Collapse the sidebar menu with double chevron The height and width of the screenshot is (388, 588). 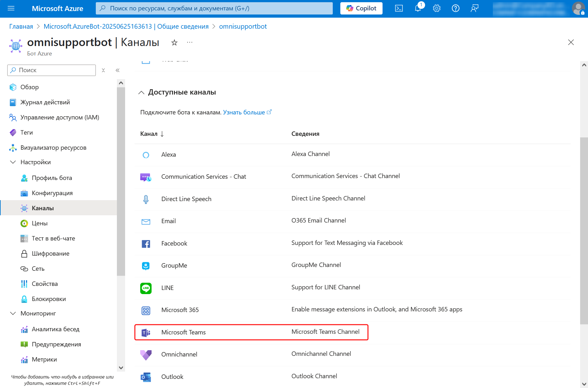point(118,70)
